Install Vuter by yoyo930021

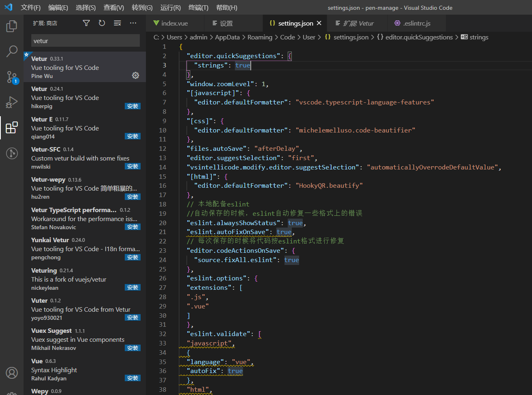[133, 317]
